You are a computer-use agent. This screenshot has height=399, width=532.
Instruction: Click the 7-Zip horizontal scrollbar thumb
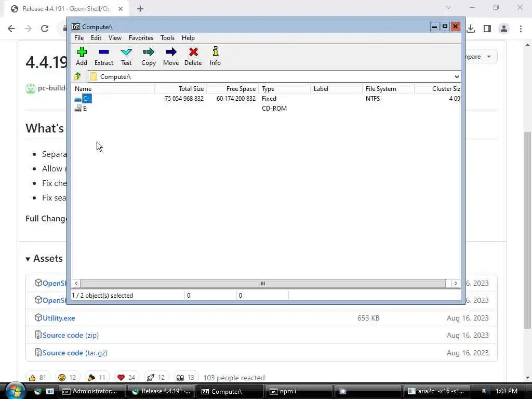tap(263, 283)
